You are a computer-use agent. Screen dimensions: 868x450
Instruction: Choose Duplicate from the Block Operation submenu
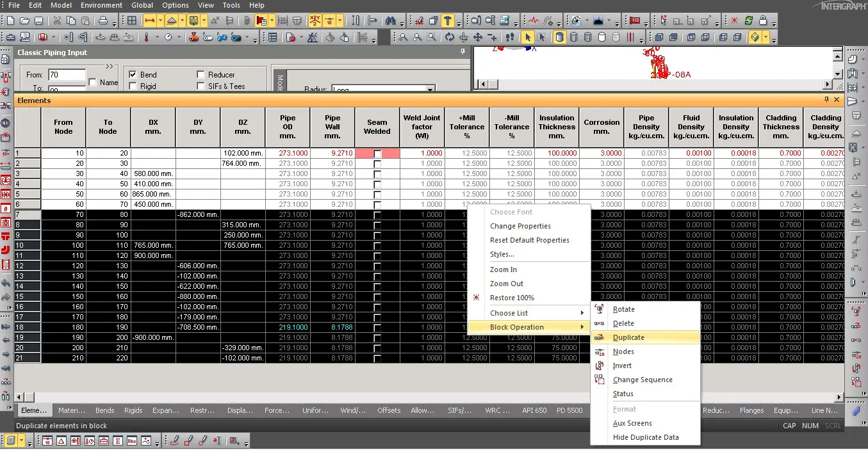tap(628, 337)
